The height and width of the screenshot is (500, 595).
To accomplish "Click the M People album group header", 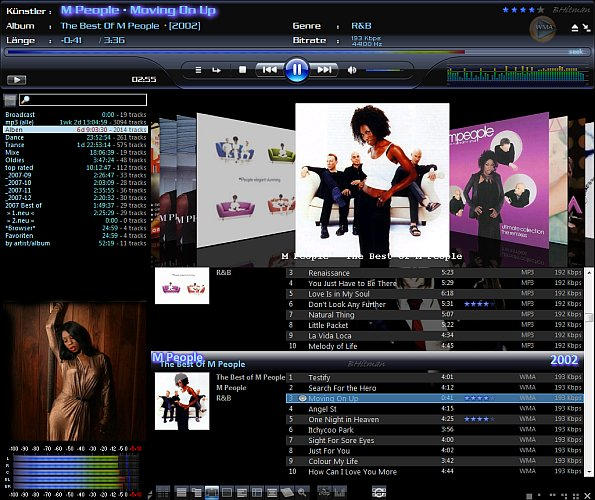I will pos(367,361).
